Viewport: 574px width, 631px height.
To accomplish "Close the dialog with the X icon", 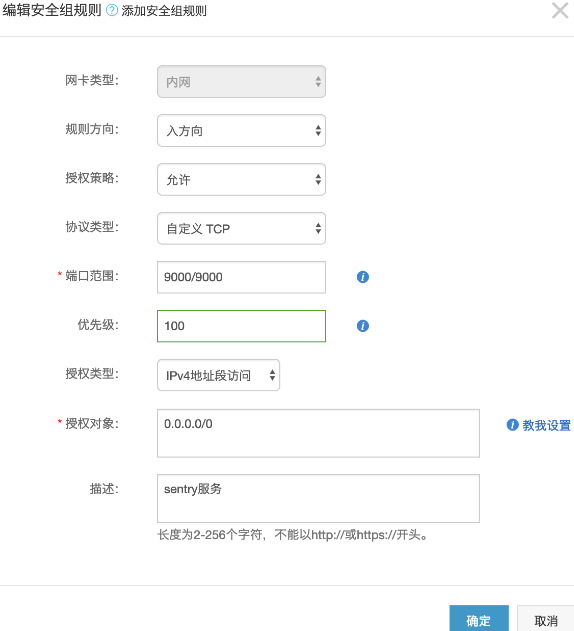I will click(560, 11).
